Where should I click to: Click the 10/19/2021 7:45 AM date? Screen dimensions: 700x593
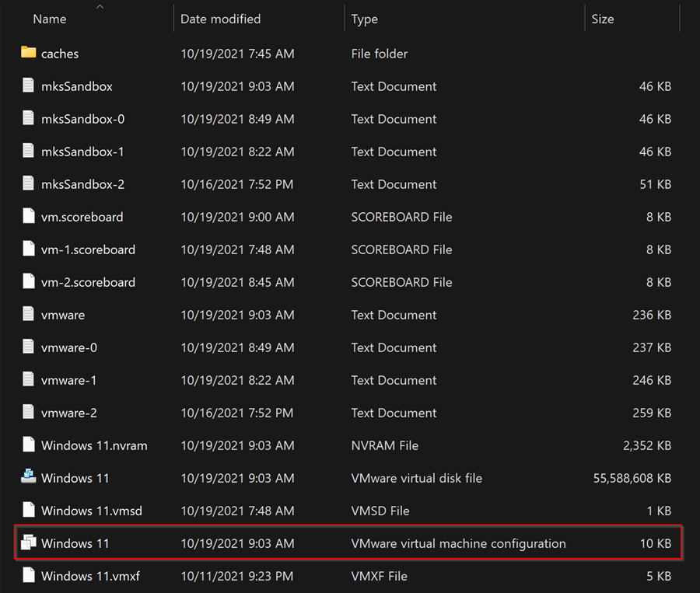tap(237, 54)
